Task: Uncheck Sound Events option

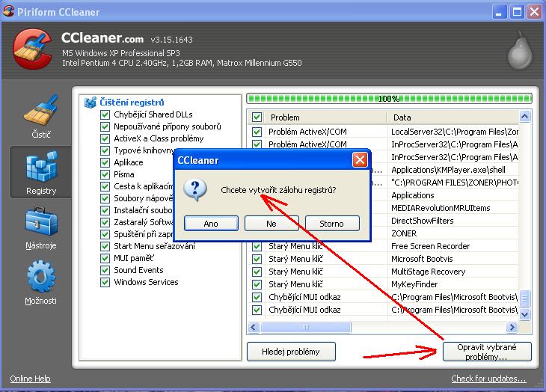Action: [105, 270]
